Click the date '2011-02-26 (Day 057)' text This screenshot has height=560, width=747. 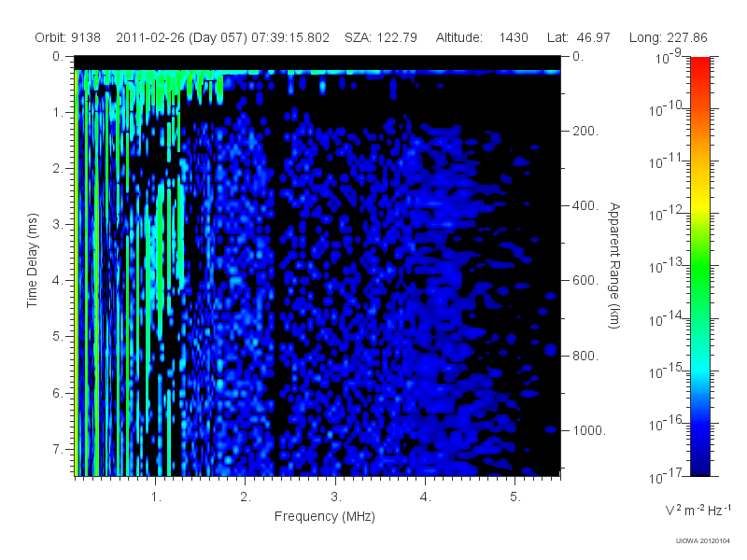click(x=181, y=37)
